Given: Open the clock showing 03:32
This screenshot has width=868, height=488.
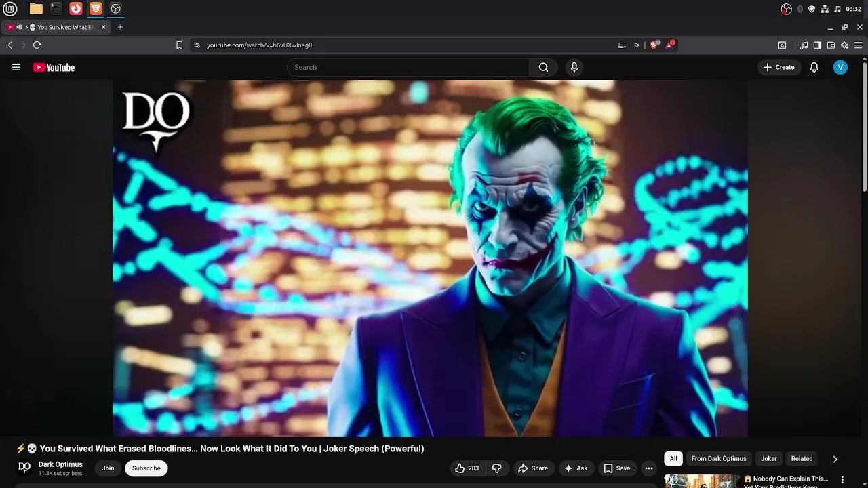Looking at the screenshot, I should [854, 9].
